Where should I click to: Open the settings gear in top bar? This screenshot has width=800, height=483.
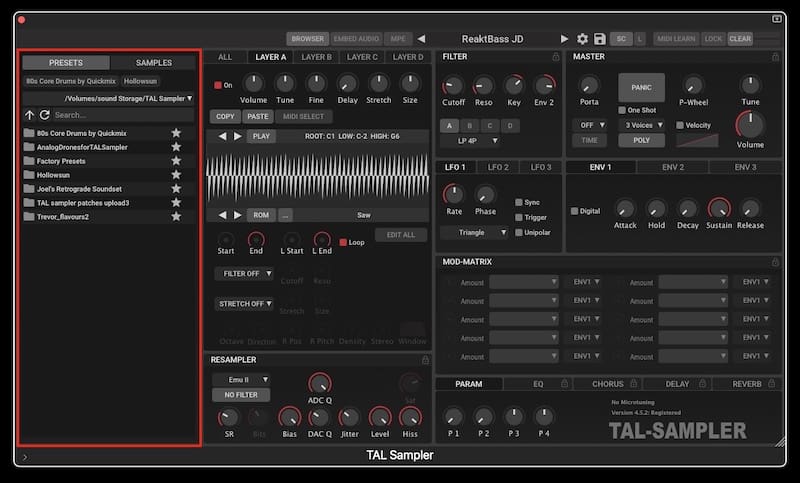point(582,39)
